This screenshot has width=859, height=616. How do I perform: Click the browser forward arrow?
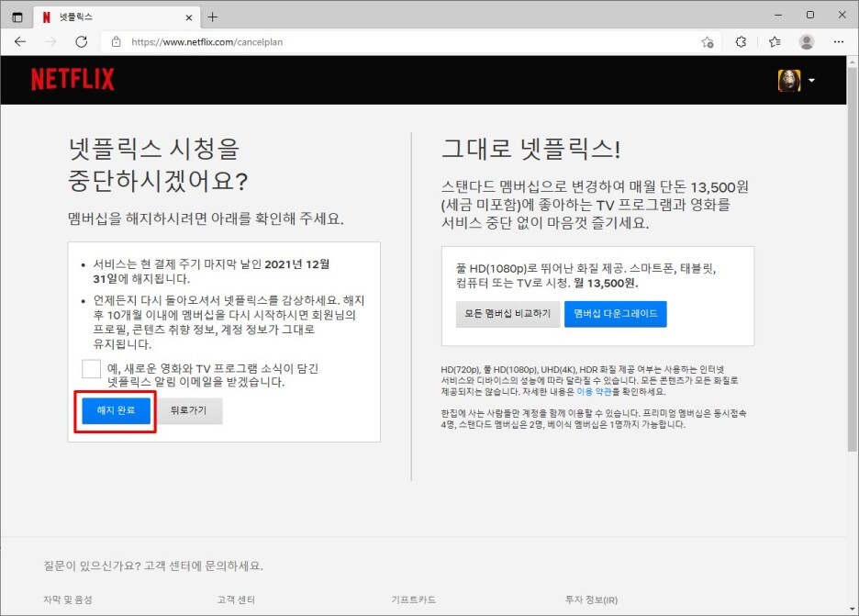point(51,41)
